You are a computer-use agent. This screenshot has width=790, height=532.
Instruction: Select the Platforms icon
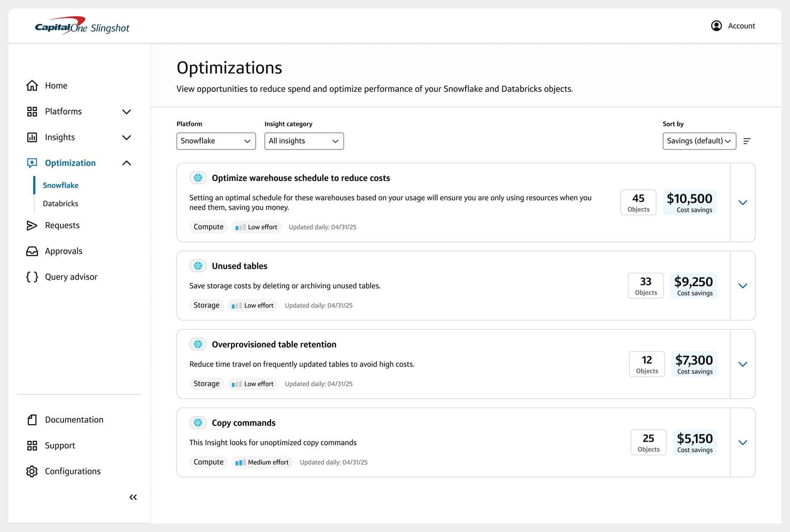pos(32,112)
